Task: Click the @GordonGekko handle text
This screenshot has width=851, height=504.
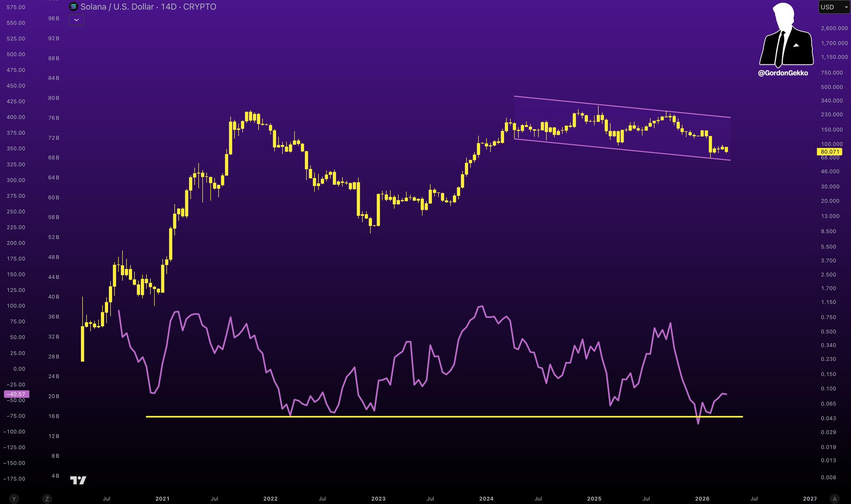Action: coord(783,73)
